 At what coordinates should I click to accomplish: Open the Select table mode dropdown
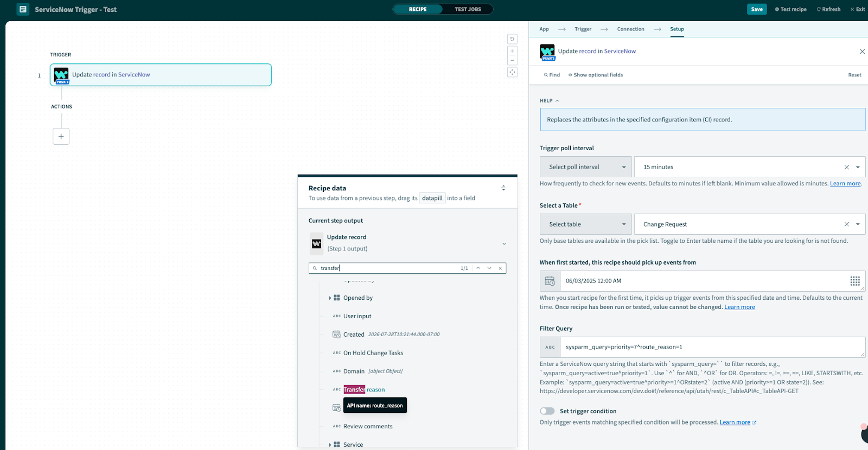pos(586,224)
